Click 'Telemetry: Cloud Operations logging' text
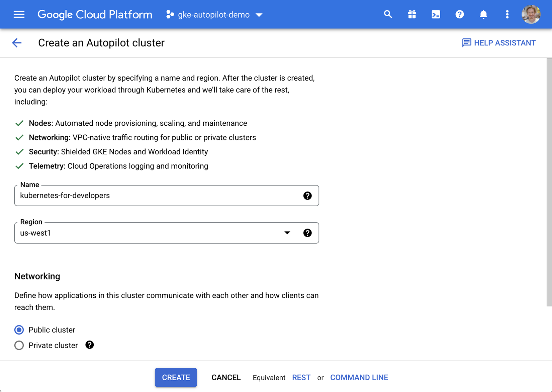This screenshot has height=392, width=552. [x=118, y=166]
